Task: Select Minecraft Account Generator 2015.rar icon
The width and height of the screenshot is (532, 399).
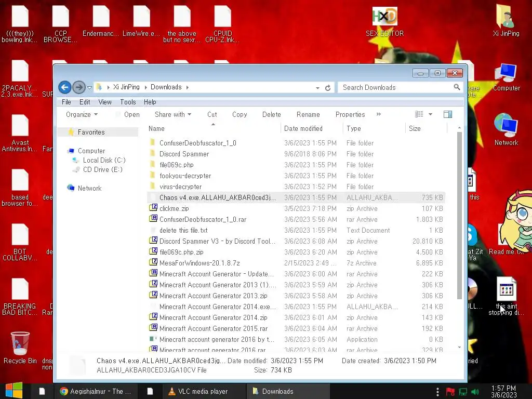Action: click(153, 328)
